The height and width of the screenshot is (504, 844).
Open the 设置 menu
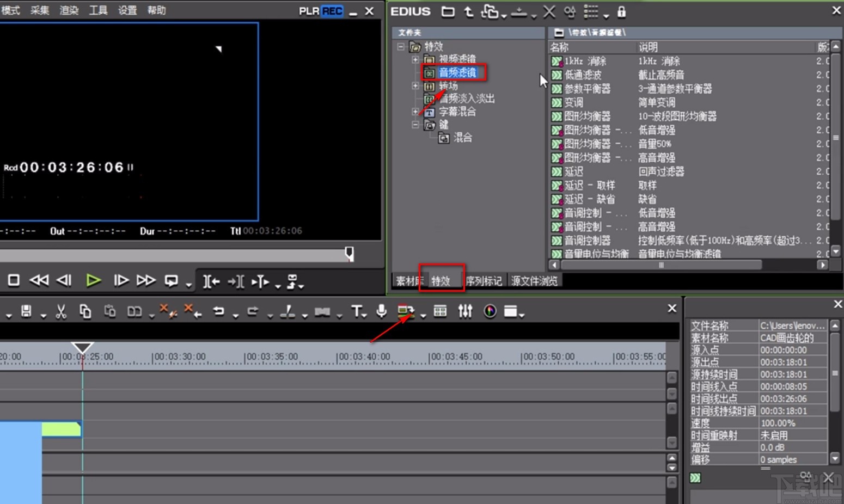(x=127, y=10)
